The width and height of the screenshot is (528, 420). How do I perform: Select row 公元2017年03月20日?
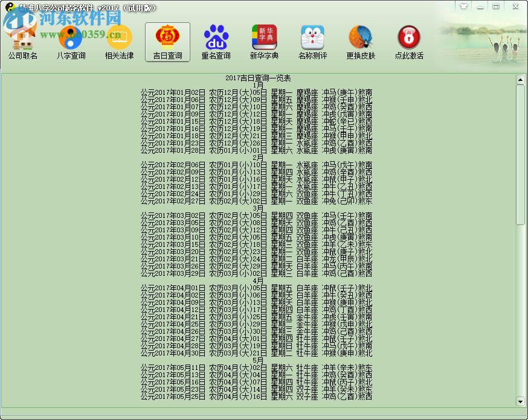coord(257,252)
